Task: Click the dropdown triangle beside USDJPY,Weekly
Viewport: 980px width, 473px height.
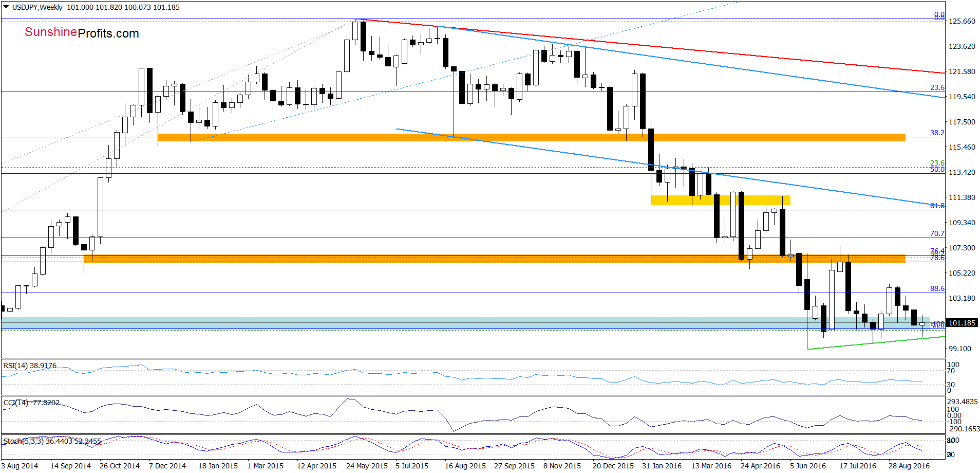Action: [x=6, y=7]
